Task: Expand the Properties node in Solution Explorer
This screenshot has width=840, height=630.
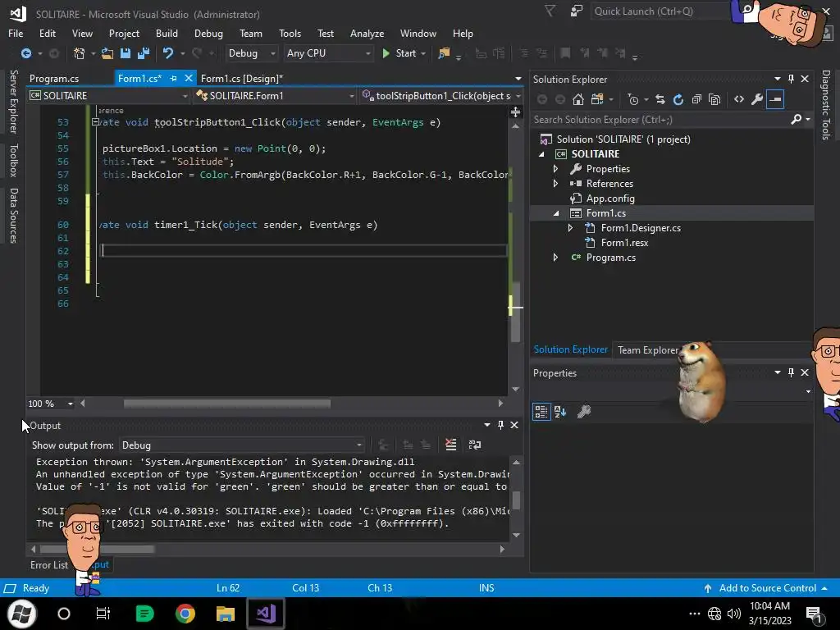Action: 555,169
